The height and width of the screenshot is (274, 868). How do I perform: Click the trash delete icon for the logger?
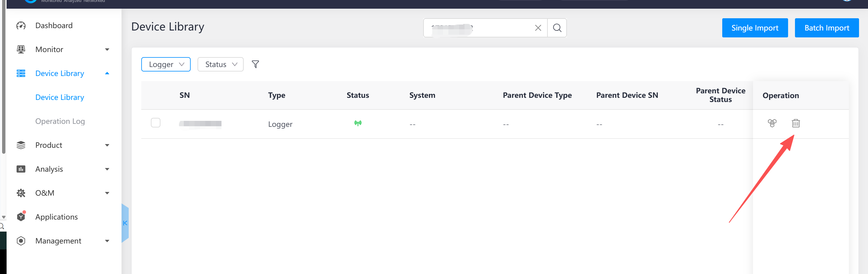(796, 123)
